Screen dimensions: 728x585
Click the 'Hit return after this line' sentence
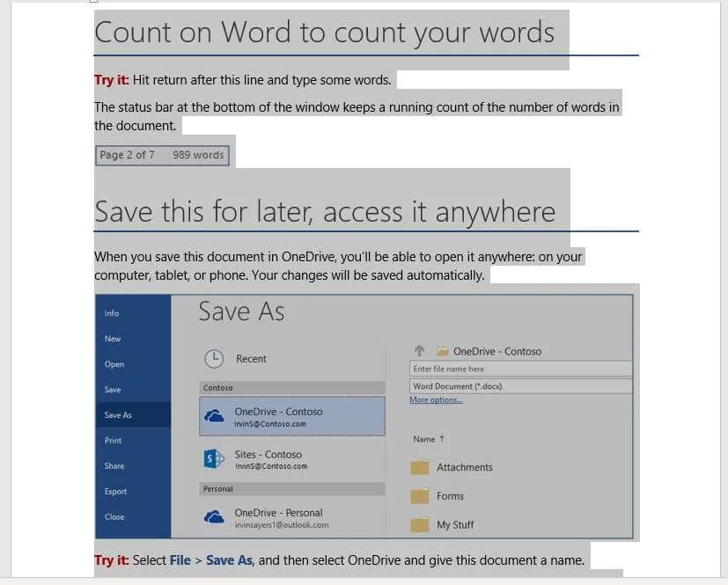(x=261, y=80)
